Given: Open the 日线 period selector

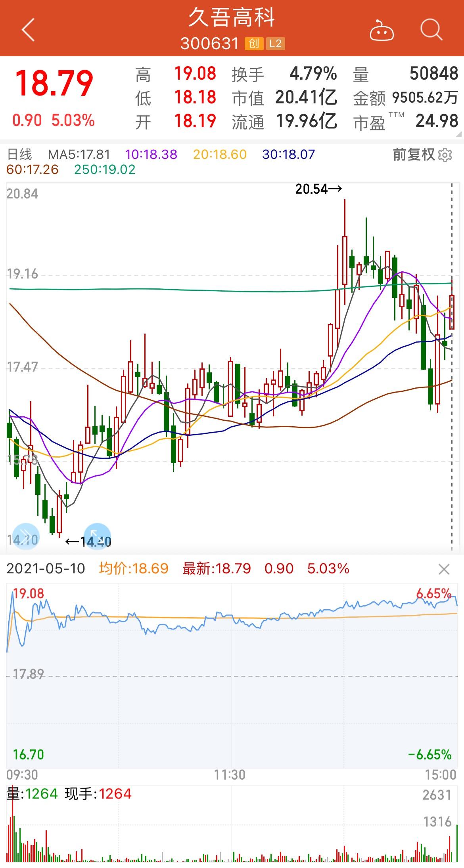Looking at the screenshot, I should coord(20,155).
